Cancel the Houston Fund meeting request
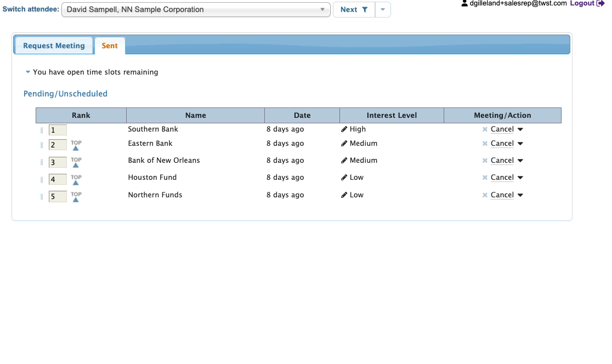Image resolution: width=612 pixels, height=364 pixels. point(502,178)
